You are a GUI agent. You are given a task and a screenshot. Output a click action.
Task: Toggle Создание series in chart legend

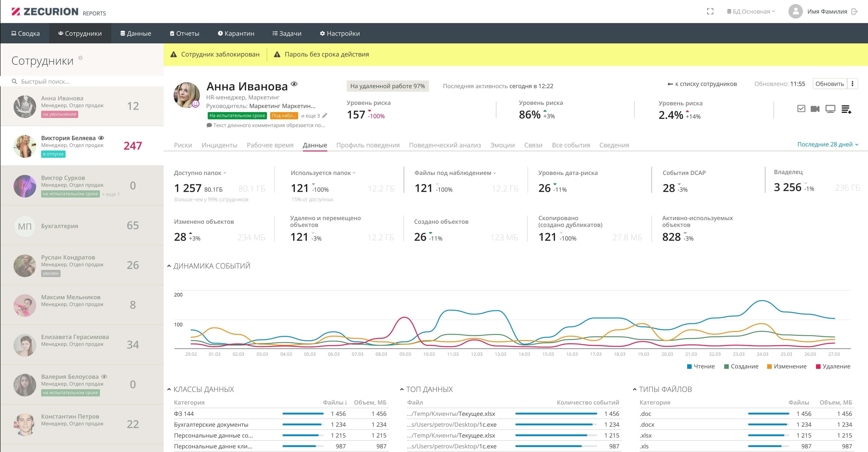point(741,366)
